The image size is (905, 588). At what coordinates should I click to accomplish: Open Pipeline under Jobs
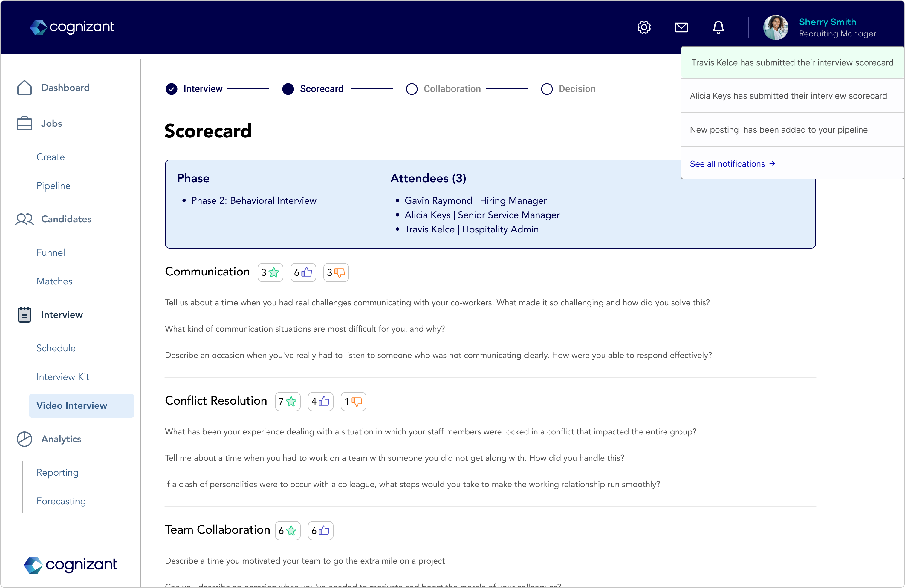(x=53, y=186)
